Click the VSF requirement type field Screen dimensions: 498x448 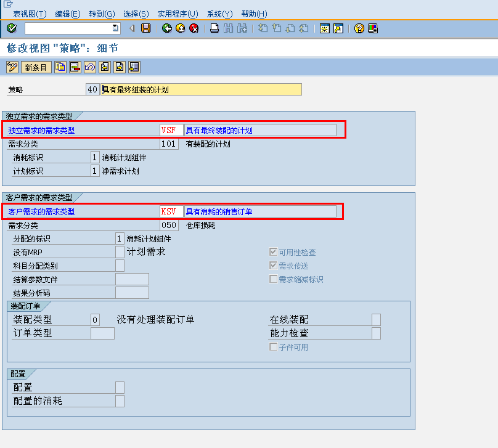coord(171,130)
